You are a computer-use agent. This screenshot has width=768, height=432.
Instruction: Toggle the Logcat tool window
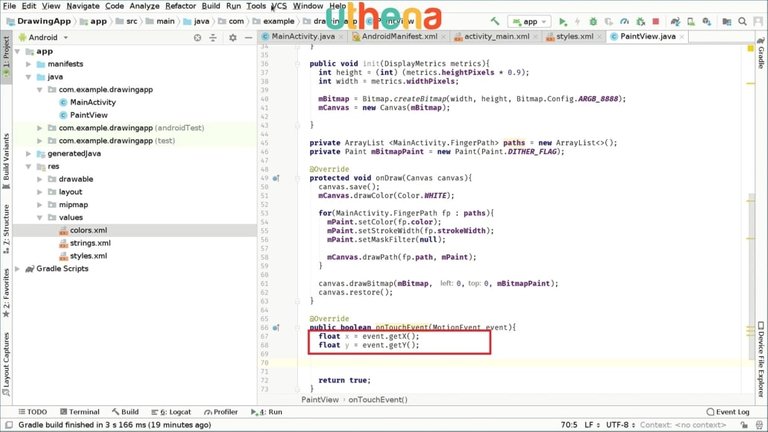click(174, 411)
